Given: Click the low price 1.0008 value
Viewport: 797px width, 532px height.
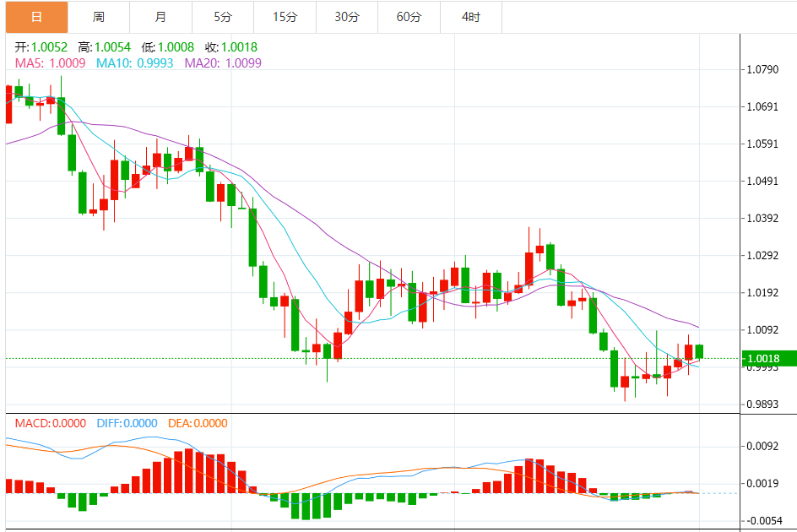Looking at the screenshot, I should 176,47.
